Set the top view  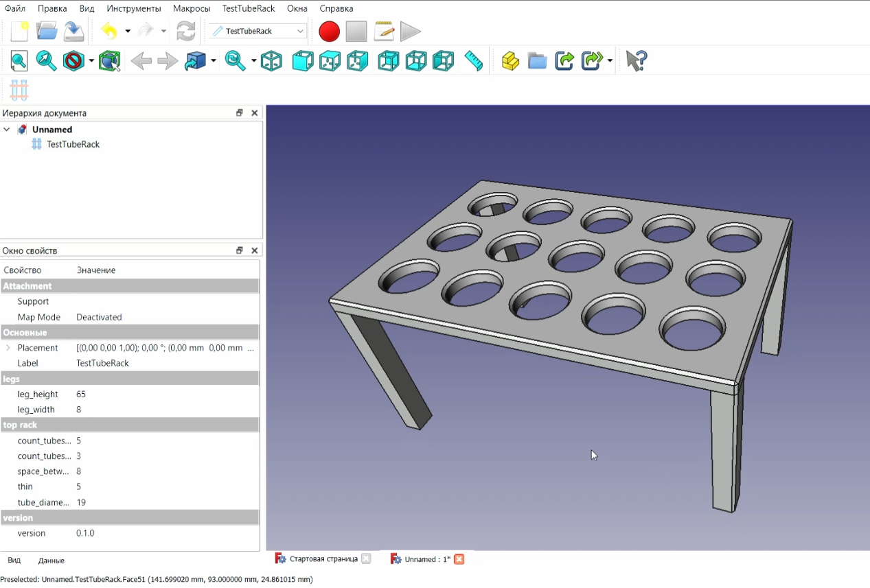(x=330, y=61)
